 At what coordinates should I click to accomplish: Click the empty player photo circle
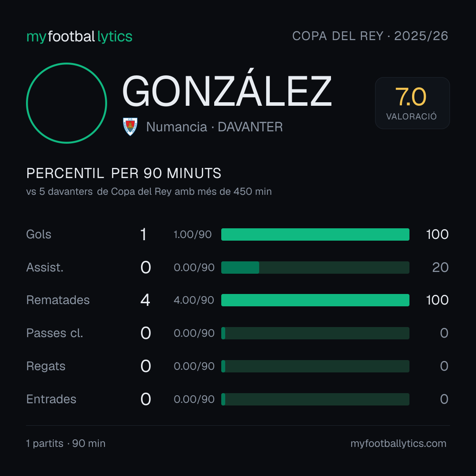[67, 103]
